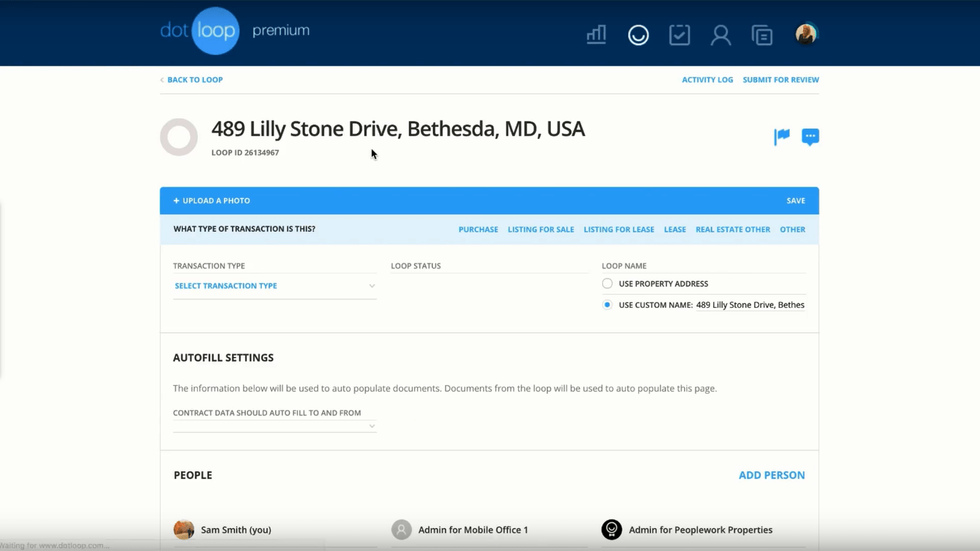Expand the Select Transaction Type dropdown

[274, 286]
